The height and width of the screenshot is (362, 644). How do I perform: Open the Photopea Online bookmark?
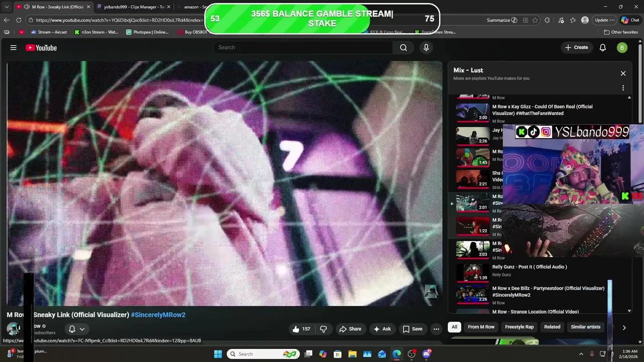pos(147,32)
